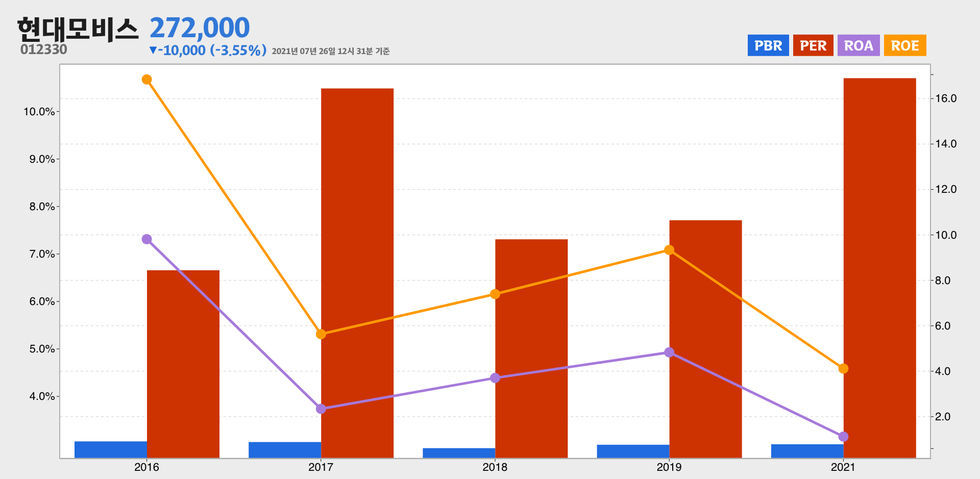Select the 2021 ROA purple data point
Viewport: 980px width, 479px height.
click(843, 437)
